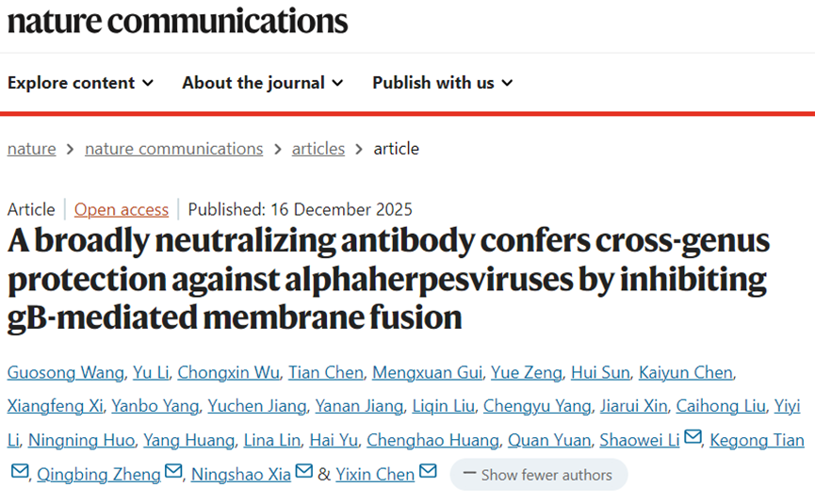Open nature communications breadcrumb link
Viewport: 815px width, 504px height.
[173, 149]
